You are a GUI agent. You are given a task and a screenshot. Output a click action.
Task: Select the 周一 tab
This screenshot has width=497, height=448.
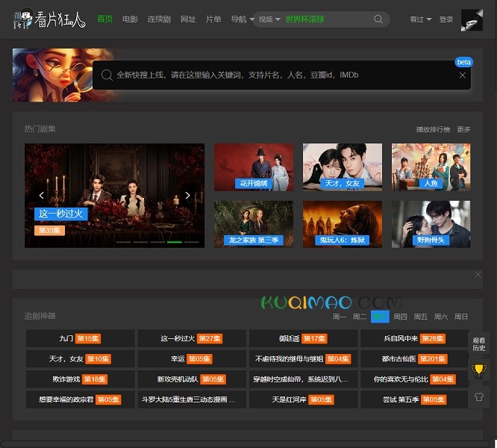339,317
